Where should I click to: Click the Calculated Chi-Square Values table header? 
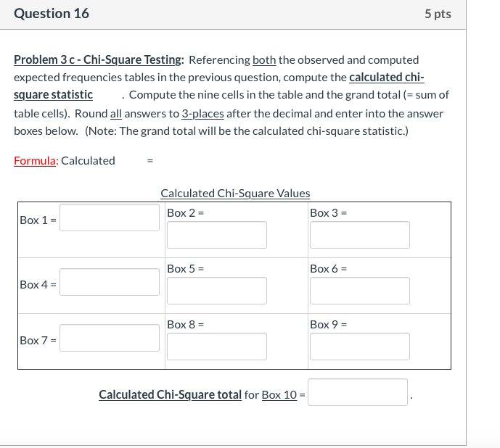point(235,194)
